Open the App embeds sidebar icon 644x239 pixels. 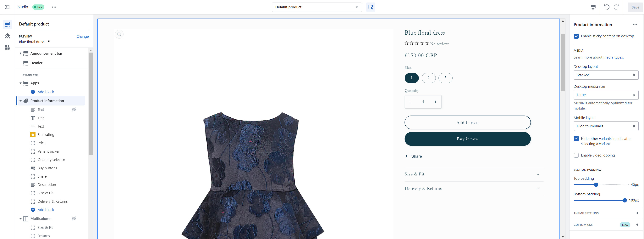[7, 47]
